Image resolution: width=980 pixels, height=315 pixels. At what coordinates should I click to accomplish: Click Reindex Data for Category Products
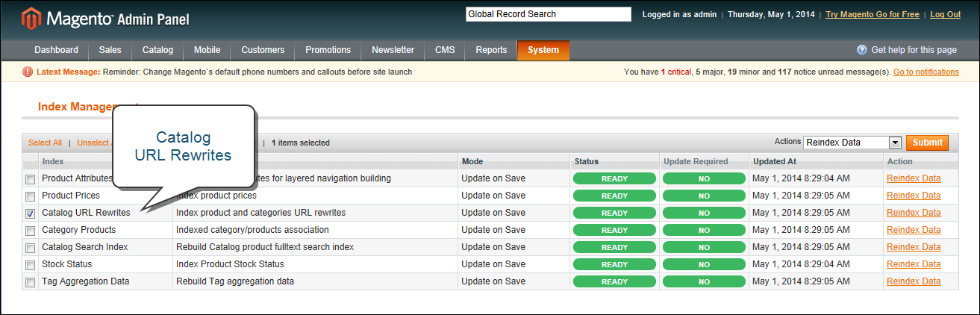coord(914,230)
